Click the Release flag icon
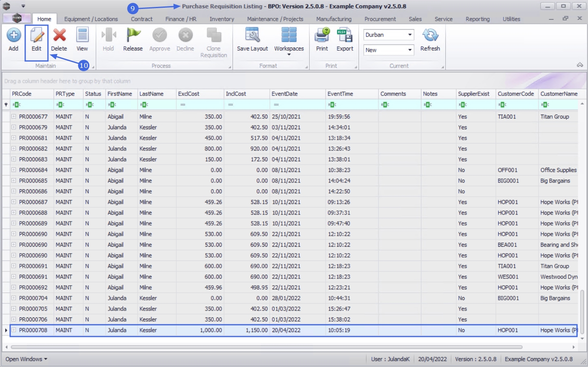The width and height of the screenshot is (588, 367). (x=133, y=39)
